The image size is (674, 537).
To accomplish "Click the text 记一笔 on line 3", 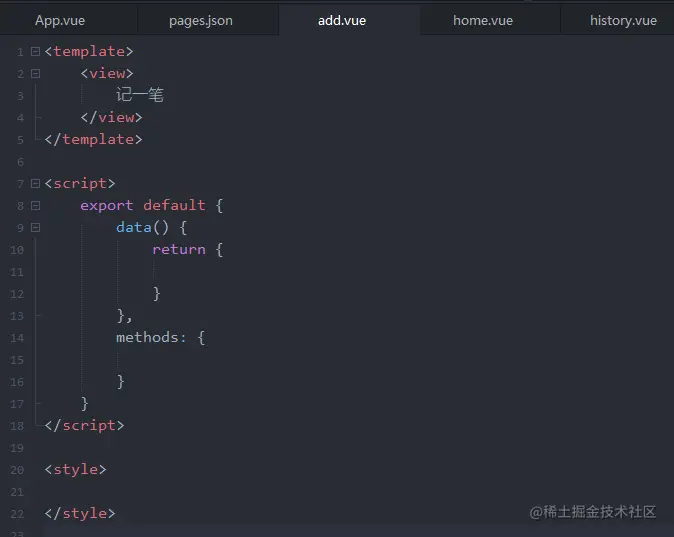I will 140,95.
